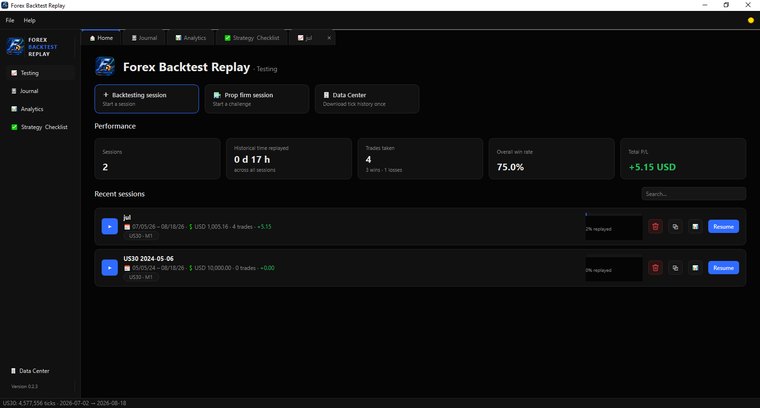Select Testing in the sidebar
This screenshot has height=408, width=760.
pos(41,73)
